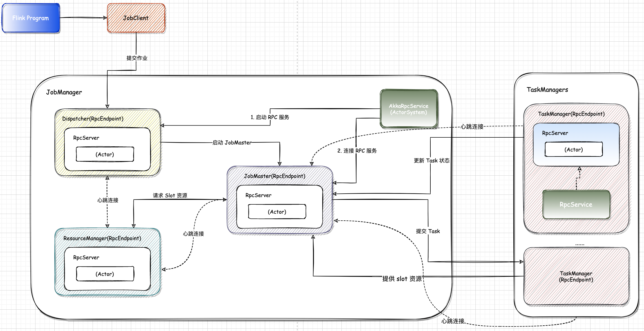Select the (Actor) box inside ResourceManager
This screenshot has width=644, height=331.
(105, 274)
